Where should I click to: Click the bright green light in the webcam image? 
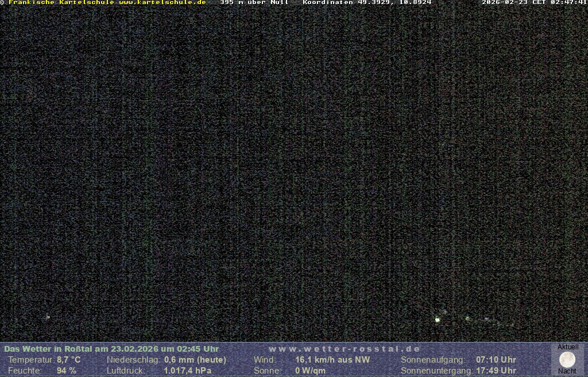tap(438, 320)
